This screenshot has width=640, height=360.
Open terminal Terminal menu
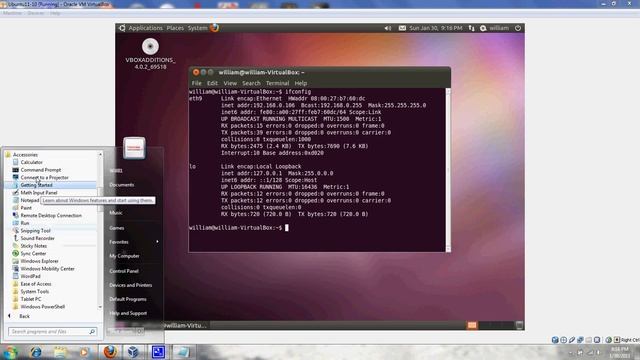(x=277, y=83)
